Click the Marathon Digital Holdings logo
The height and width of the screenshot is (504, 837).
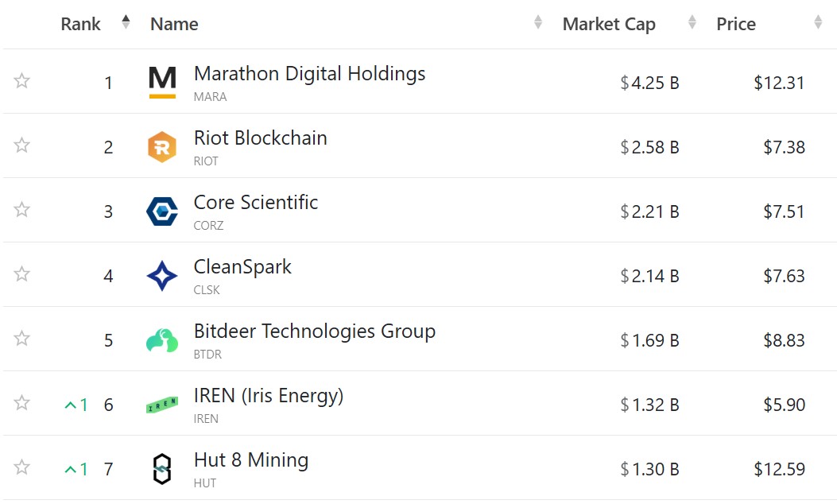(x=161, y=80)
